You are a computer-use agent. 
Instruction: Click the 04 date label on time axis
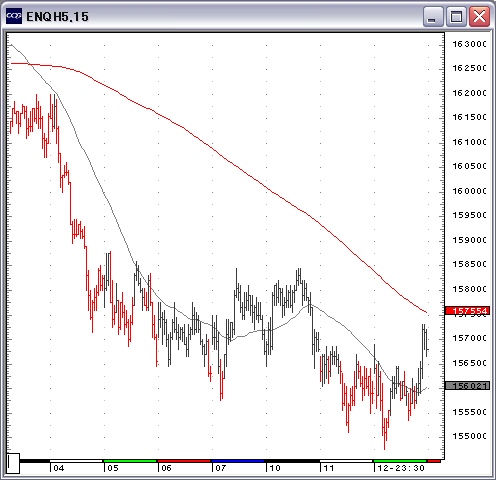[59, 468]
